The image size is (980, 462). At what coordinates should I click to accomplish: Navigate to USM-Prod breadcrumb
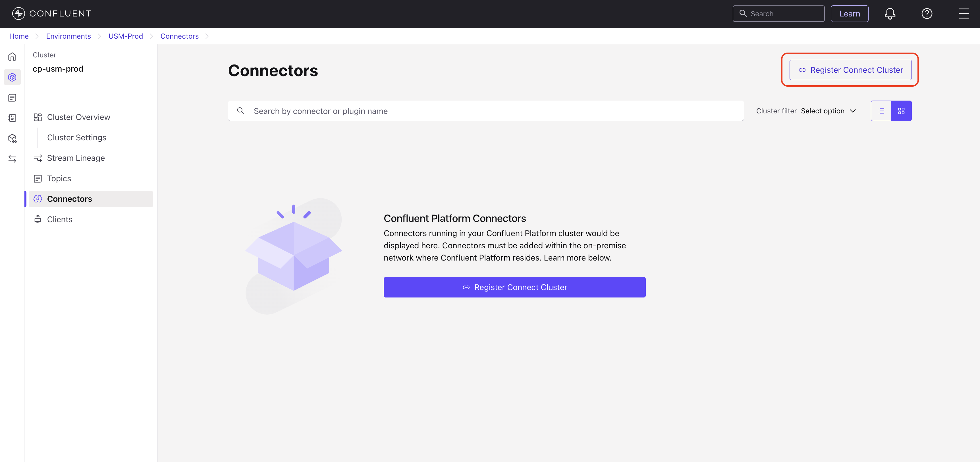(126, 36)
